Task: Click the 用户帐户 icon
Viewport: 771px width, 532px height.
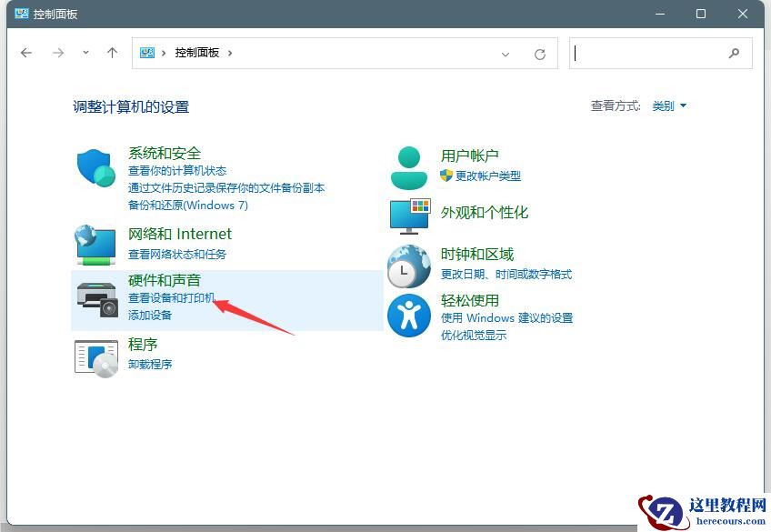Action: click(408, 165)
